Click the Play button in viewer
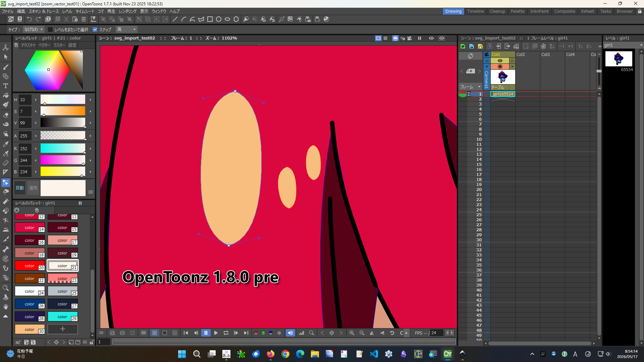 (x=216, y=333)
